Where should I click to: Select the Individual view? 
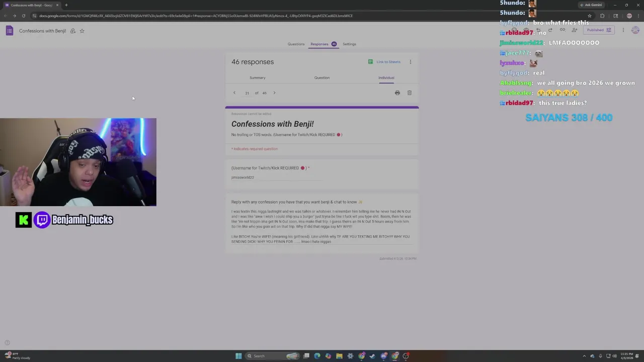[386, 78]
